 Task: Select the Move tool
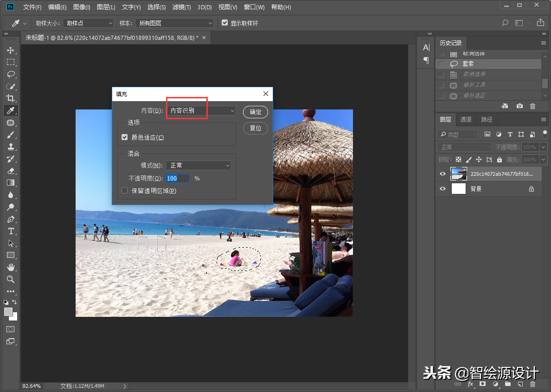pos(10,50)
